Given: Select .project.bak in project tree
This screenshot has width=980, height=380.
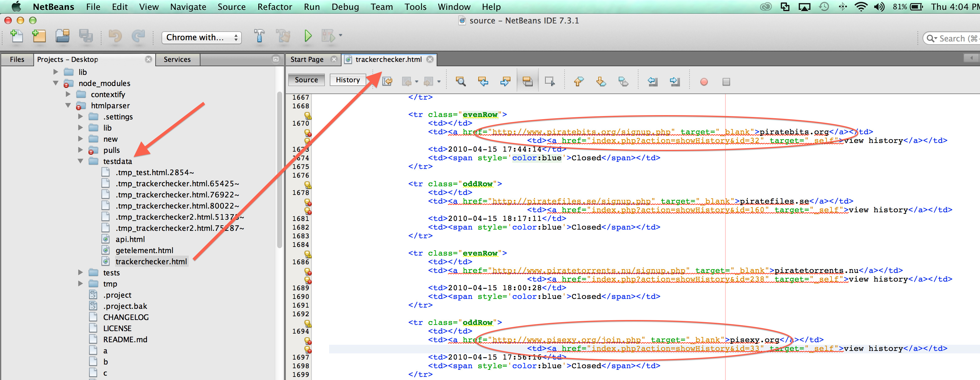Looking at the screenshot, I should (125, 306).
